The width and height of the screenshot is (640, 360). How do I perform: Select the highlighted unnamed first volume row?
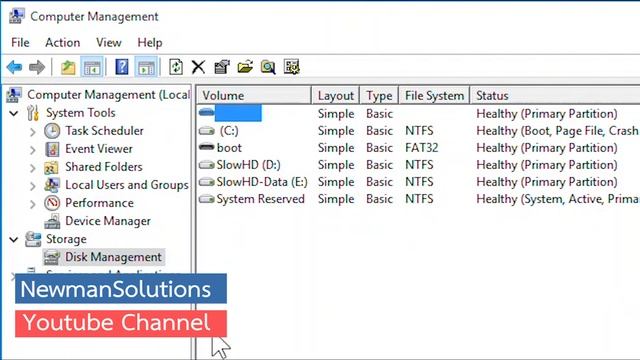(x=418, y=113)
